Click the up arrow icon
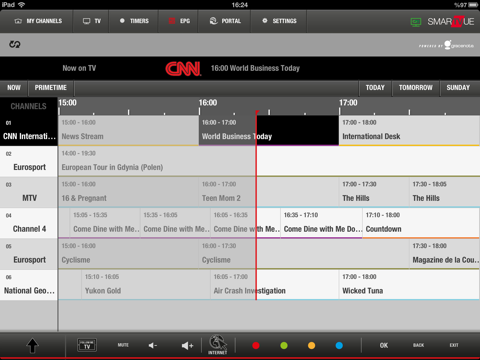 (32, 346)
